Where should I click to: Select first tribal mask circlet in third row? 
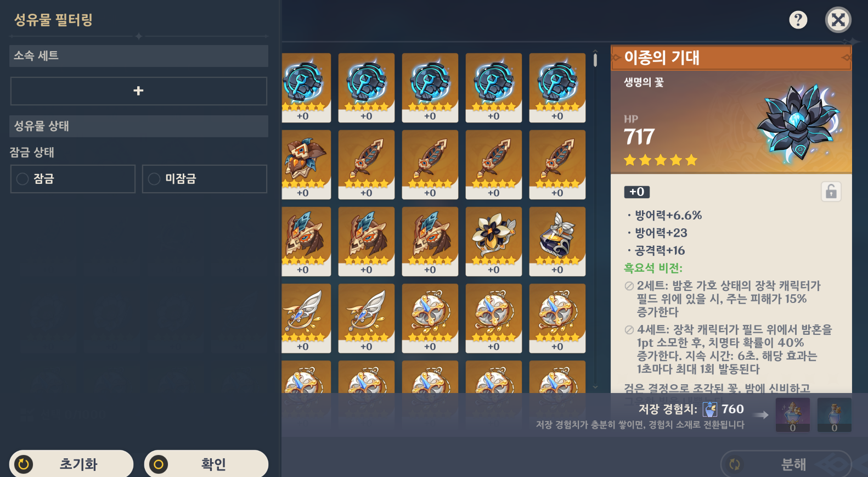[306, 242]
